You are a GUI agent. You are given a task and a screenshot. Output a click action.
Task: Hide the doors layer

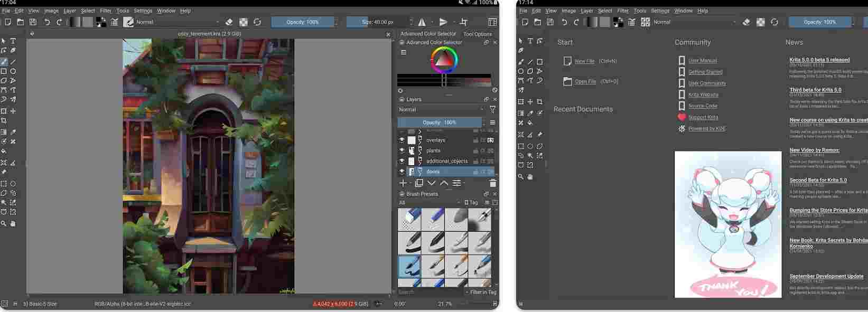402,172
